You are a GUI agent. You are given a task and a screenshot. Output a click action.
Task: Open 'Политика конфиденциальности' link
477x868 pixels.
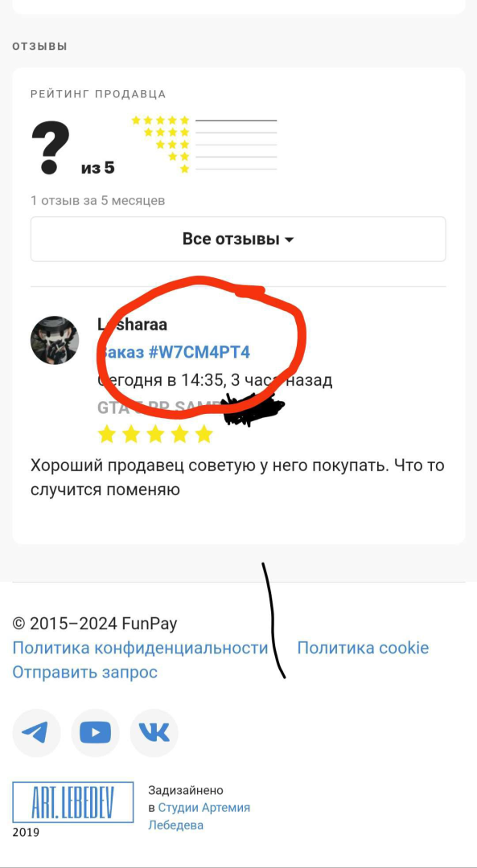pyautogui.click(x=140, y=649)
